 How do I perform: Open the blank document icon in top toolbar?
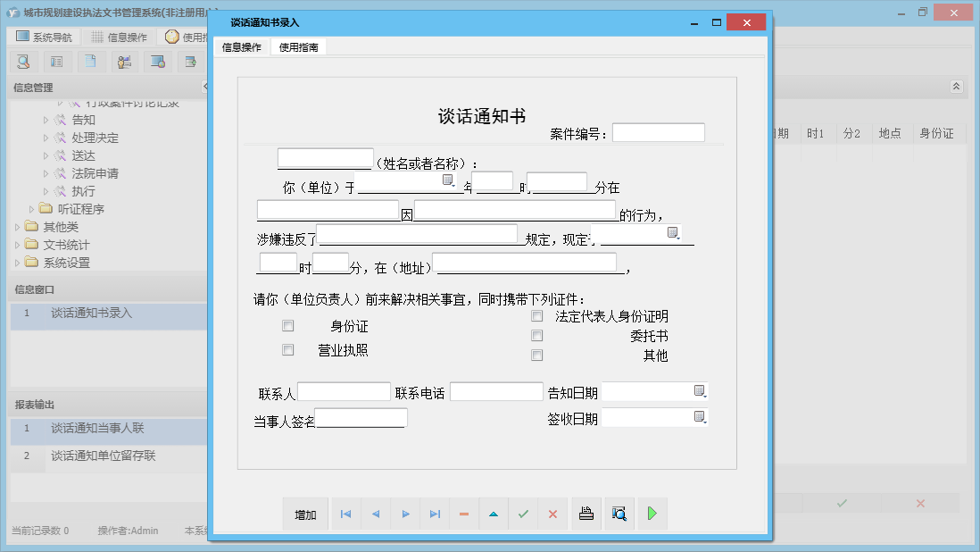[90, 61]
